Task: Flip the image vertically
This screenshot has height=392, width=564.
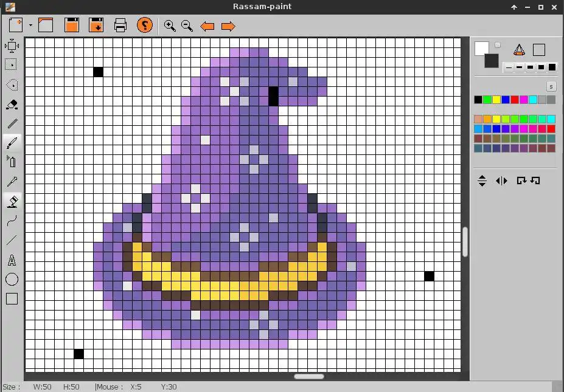Action: [482, 181]
